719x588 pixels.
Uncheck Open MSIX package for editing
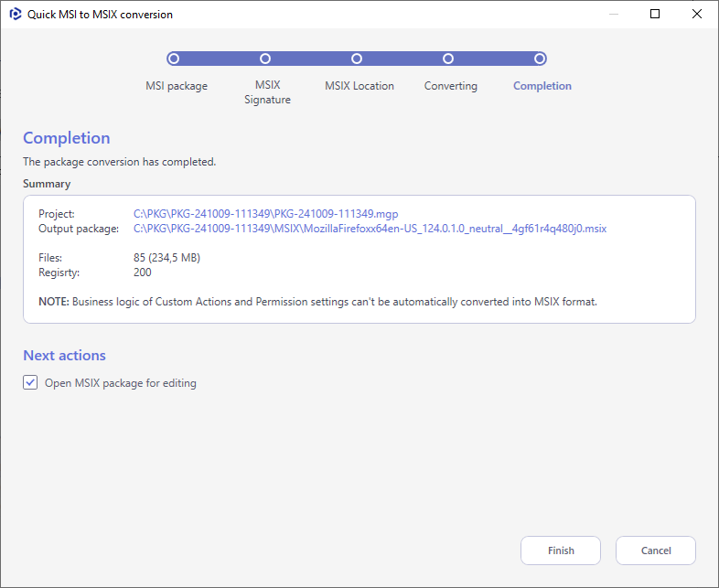point(30,382)
